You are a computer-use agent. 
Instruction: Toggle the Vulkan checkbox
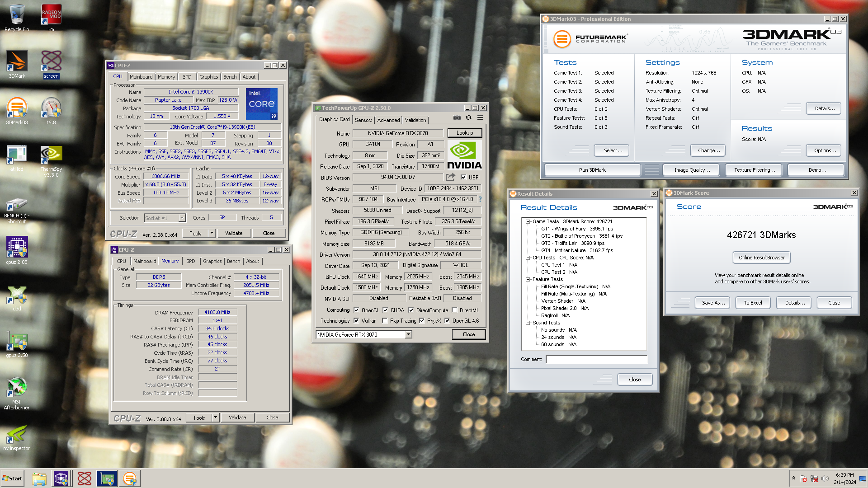click(356, 320)
